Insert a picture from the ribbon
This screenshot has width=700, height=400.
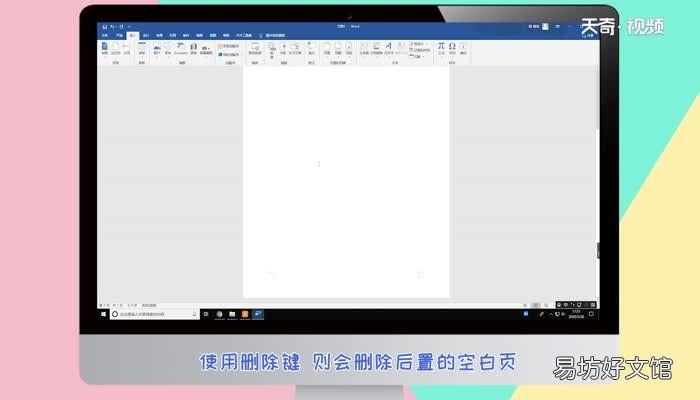(157, 49)
